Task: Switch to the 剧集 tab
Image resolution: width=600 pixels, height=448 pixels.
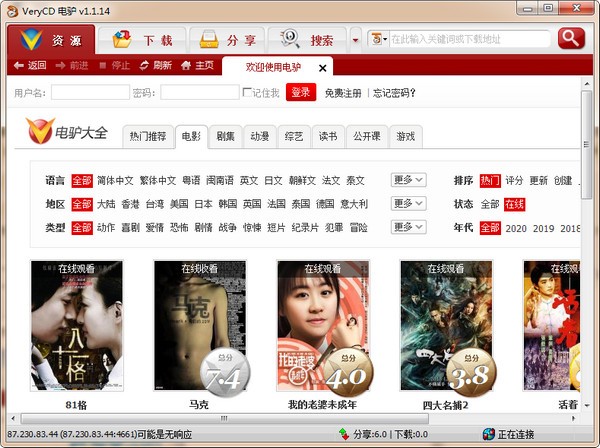Action: pos(225,136)
